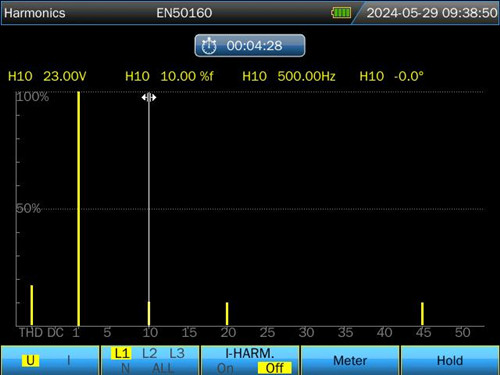Click the stopwatch icon in timer
Screen dimensions: 500x375
(209, 46)
